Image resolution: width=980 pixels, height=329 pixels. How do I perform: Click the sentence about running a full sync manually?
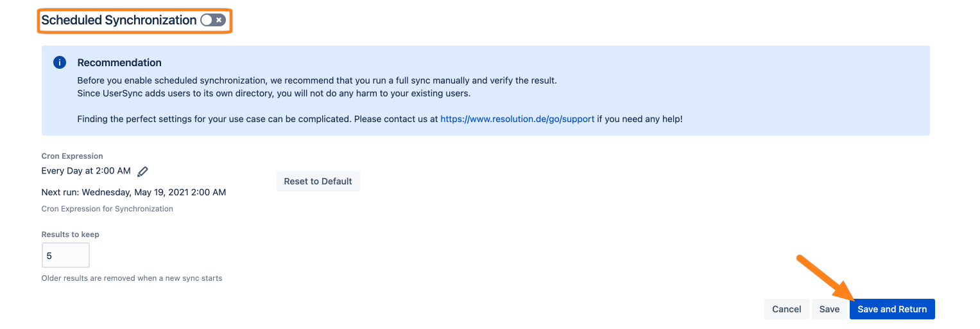click(x=317, y=81)
